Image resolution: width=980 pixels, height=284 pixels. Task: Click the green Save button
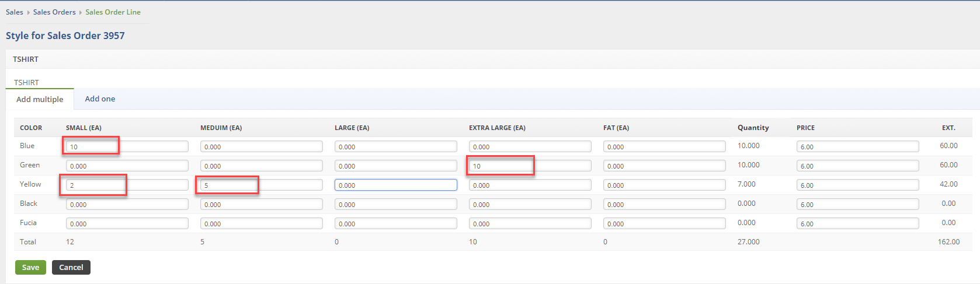[30, 268]
